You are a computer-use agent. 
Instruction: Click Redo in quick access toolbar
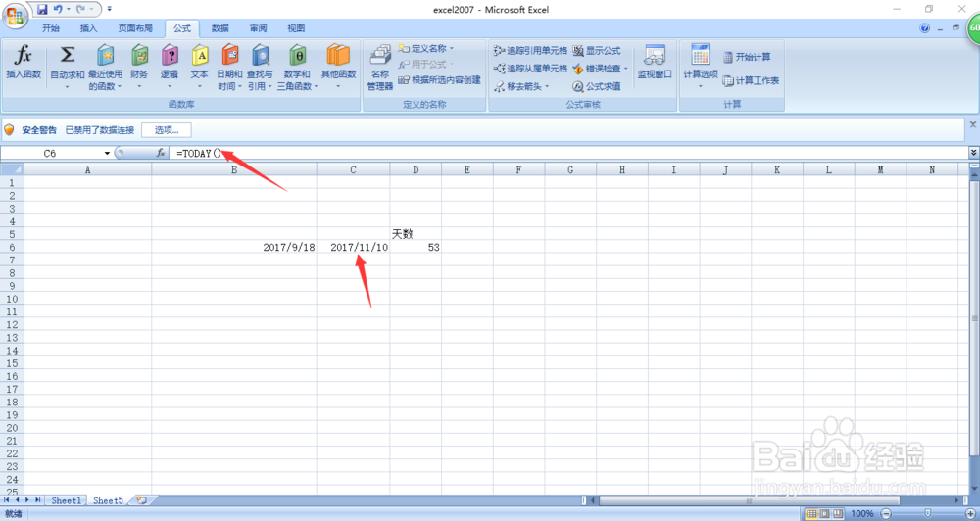click(80, 10)
